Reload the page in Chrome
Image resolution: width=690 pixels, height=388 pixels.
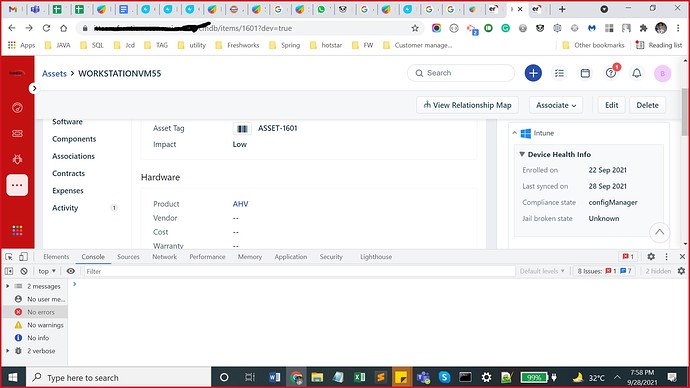click(x=46, y=28)
